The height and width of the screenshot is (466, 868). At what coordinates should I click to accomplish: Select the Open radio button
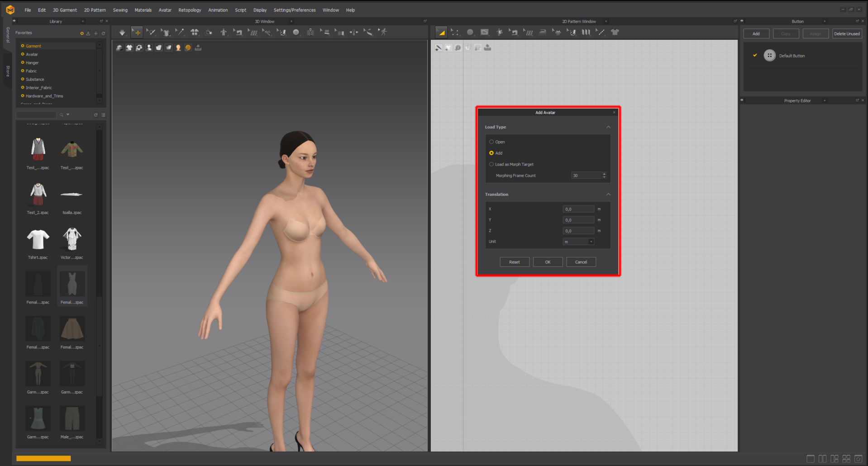tap(491, 142)
